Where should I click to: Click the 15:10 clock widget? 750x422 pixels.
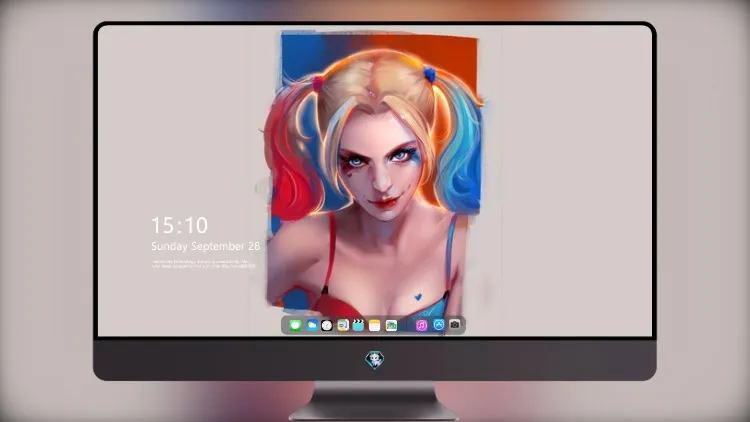[x=179, y=225]
